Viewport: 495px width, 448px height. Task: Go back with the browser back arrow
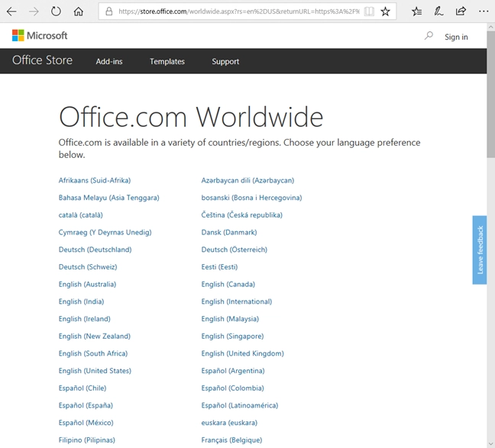point(11,11)
